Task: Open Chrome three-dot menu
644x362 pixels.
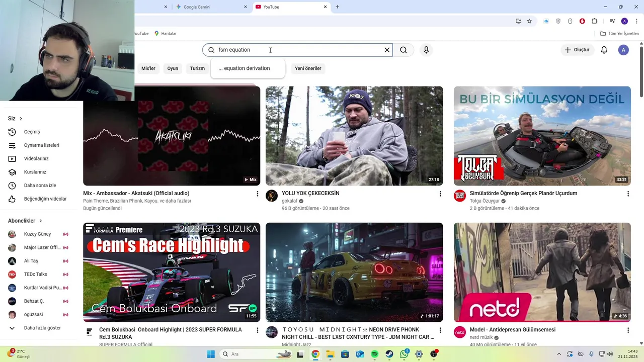Action: (636, 21)
